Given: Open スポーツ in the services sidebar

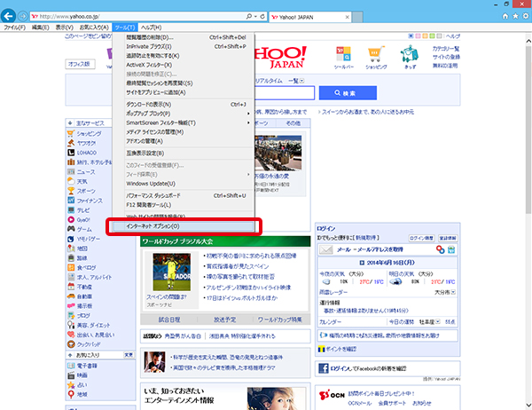Looking at the screenshot, I should (85, 191).
